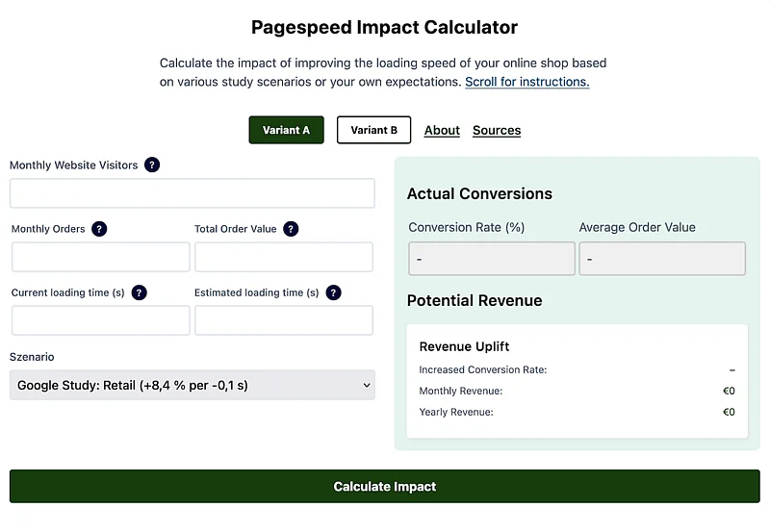The height and width of the screenshot is (532, 770).
Task: Expand the Szenario dropdown
Action: click(192, 385)
